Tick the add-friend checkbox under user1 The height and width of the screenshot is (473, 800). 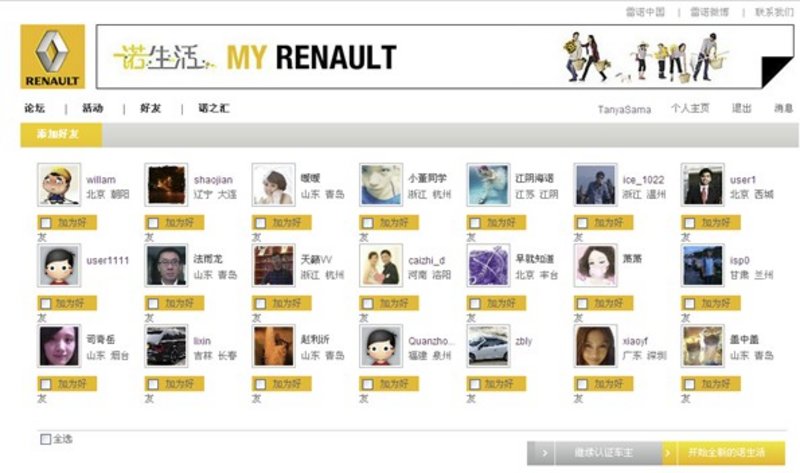689,223
